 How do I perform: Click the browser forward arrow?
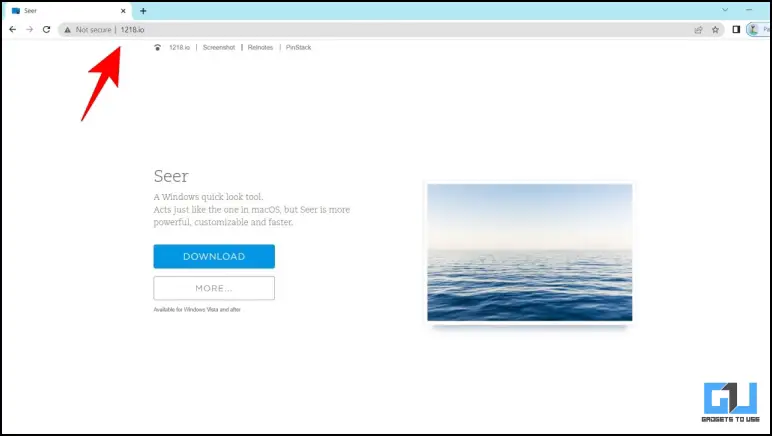tap(30, 30)
